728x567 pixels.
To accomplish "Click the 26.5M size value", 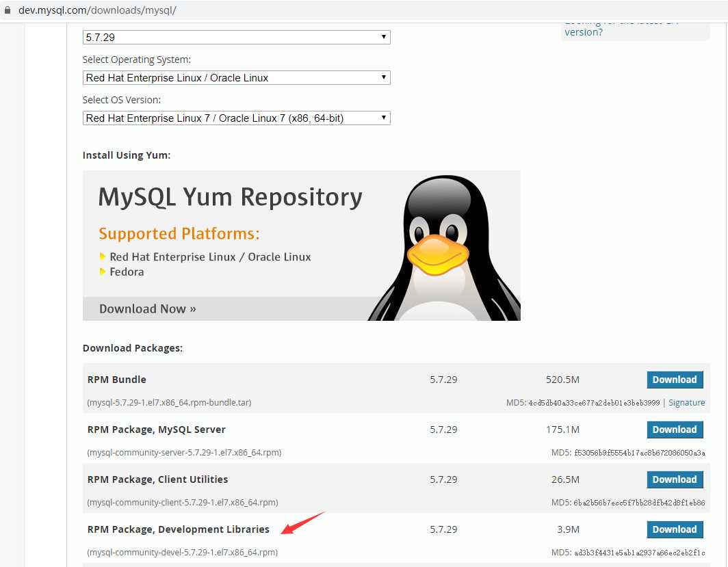I will click(x=565, y=479).
